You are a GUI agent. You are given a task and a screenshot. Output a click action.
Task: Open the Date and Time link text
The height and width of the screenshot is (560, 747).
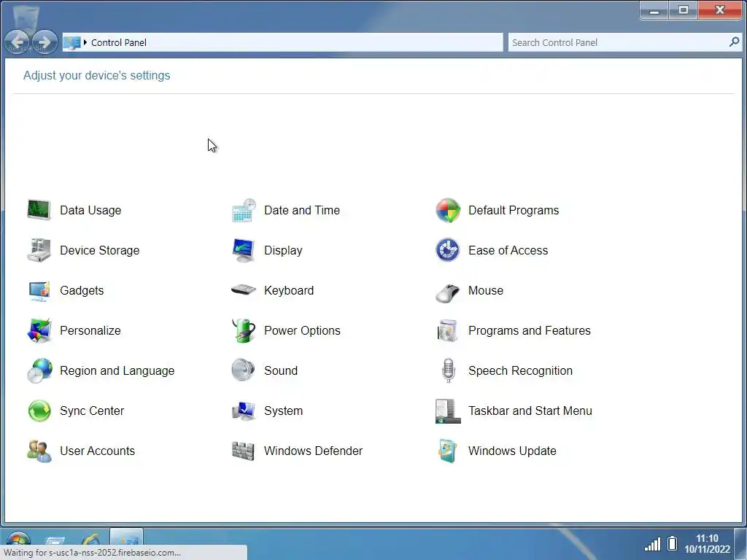(302, 210)
